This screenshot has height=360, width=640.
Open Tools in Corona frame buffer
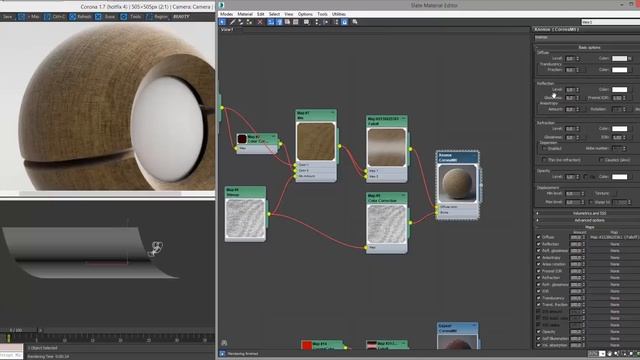tap(131, 17)
